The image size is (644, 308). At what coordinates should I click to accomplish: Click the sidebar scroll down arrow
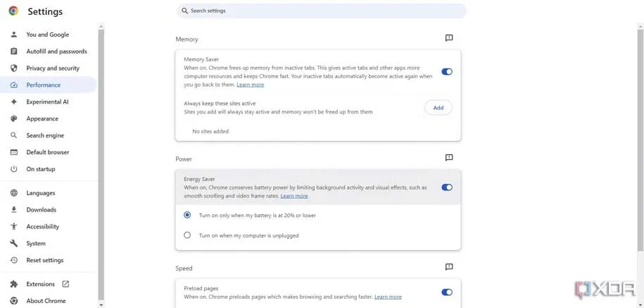pyautogui.click(x=101, y=304)
